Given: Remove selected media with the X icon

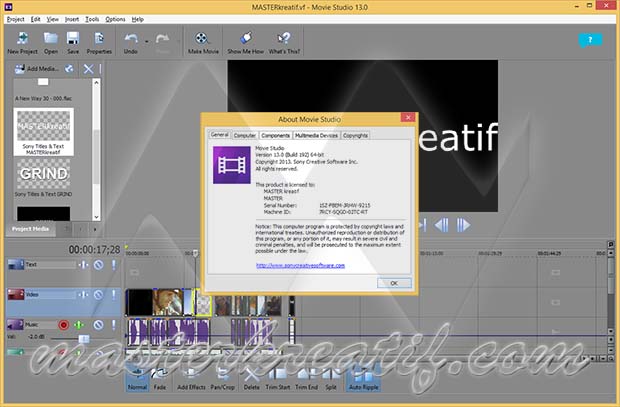Looking at the screenshot, I should point(88,69).
